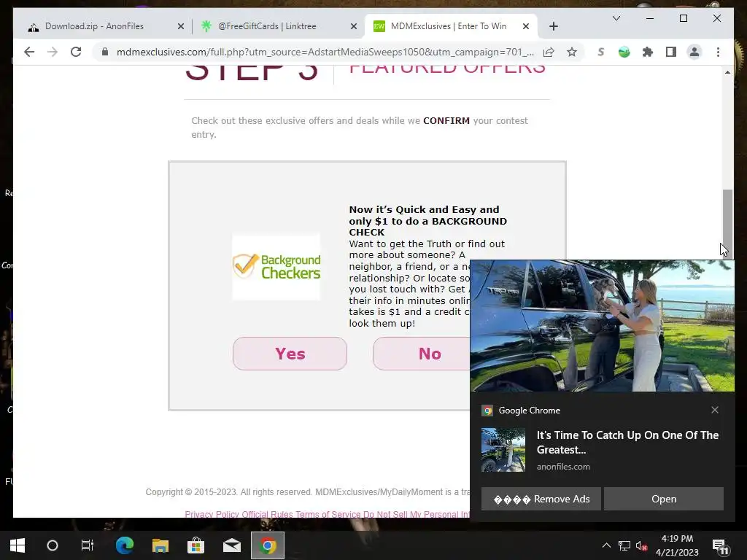Click the Background Checkers logo
The height and width of the screenshot is (560, 747).
pos(276,267)
